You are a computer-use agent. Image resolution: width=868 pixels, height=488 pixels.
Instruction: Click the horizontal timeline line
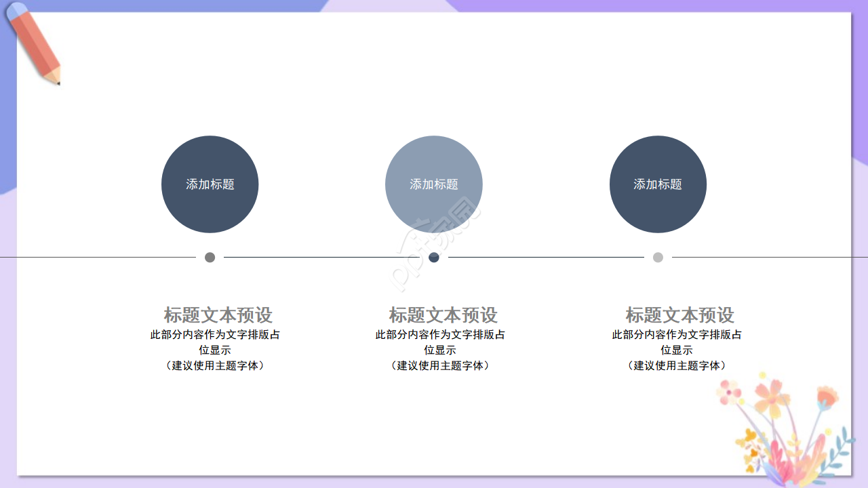[325, 258]
